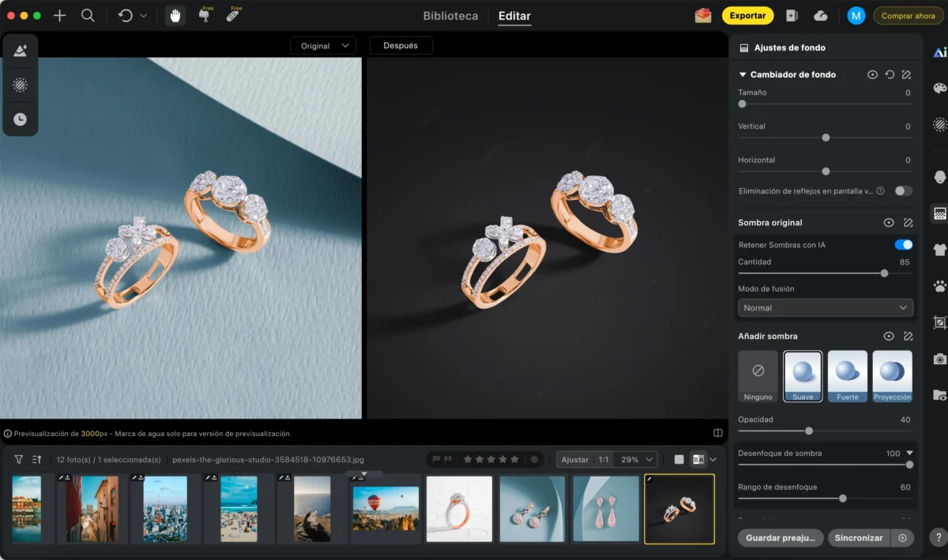Click the Sincronizar button
Viewport: 948px width, 560px height.
tap(859, 538)
